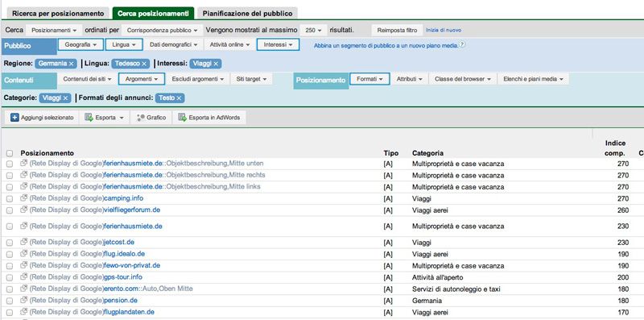Switch to Ricerca per posizionamento tab
The image size is (644, 320).
pos(58,13)
